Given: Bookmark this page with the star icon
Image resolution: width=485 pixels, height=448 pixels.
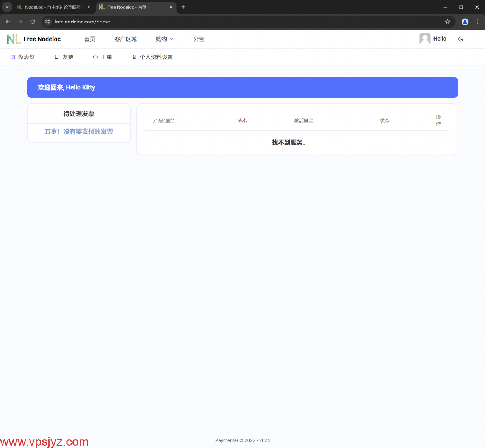Looking at the screenshot, I should tap(447, 22).
